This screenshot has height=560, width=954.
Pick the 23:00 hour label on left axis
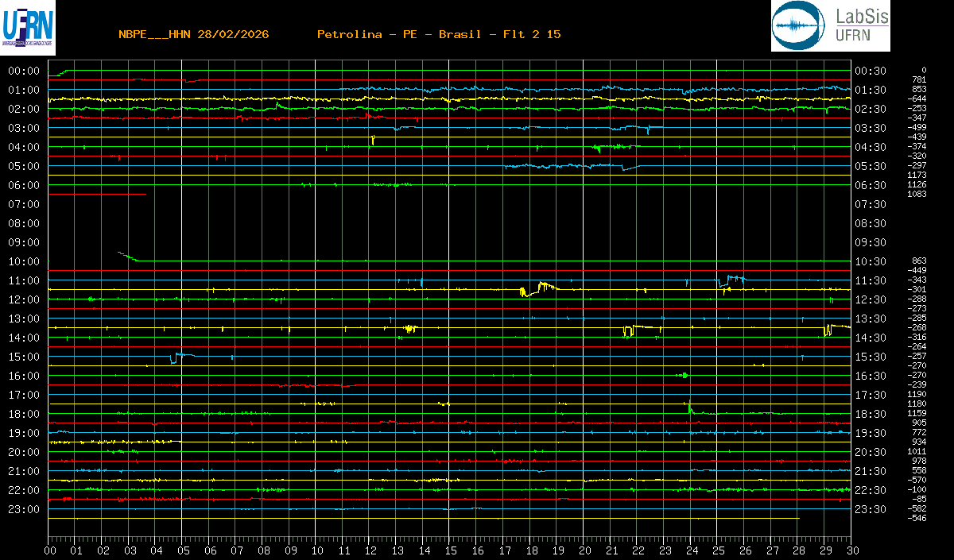[x=24, y=509]
